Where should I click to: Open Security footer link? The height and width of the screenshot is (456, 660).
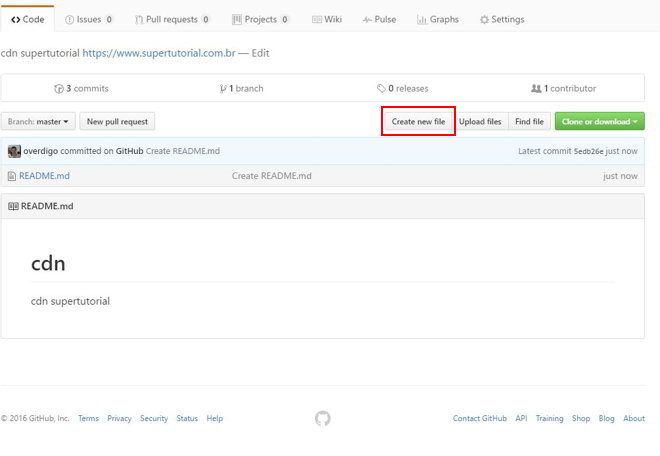click(154, 418)
